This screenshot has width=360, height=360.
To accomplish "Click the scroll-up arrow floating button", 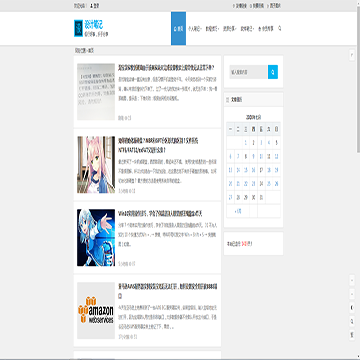I will (x=352, y=281).
